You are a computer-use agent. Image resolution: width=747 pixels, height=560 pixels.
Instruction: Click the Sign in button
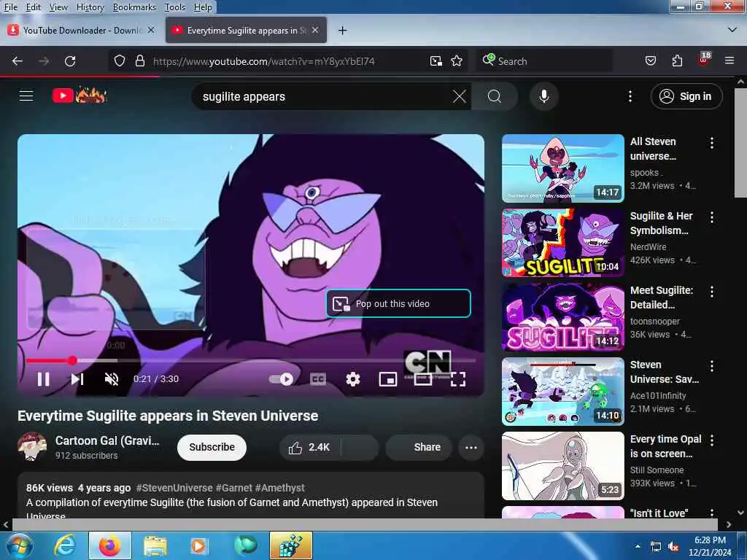click(686, 96)
